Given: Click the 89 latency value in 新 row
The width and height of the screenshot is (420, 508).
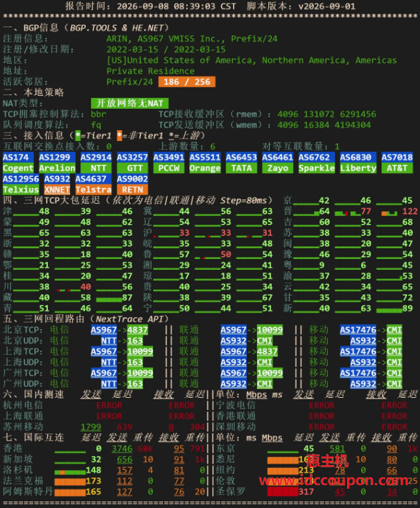Looking at the screenshot, I should coord(407,308).
